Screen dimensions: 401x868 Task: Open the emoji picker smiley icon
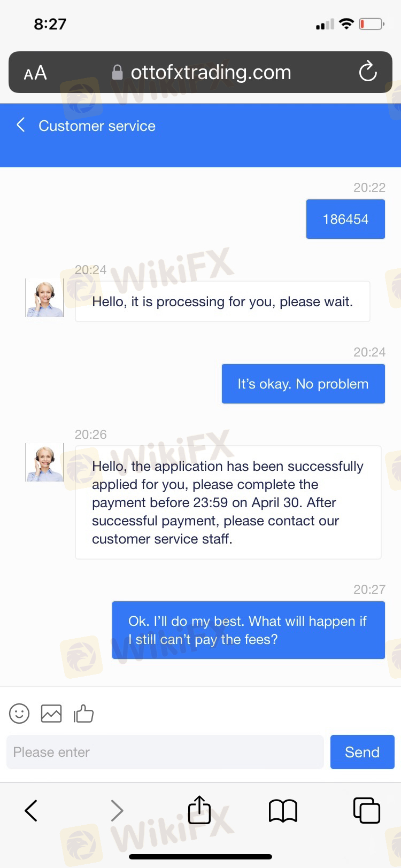(x=19, y=713)
